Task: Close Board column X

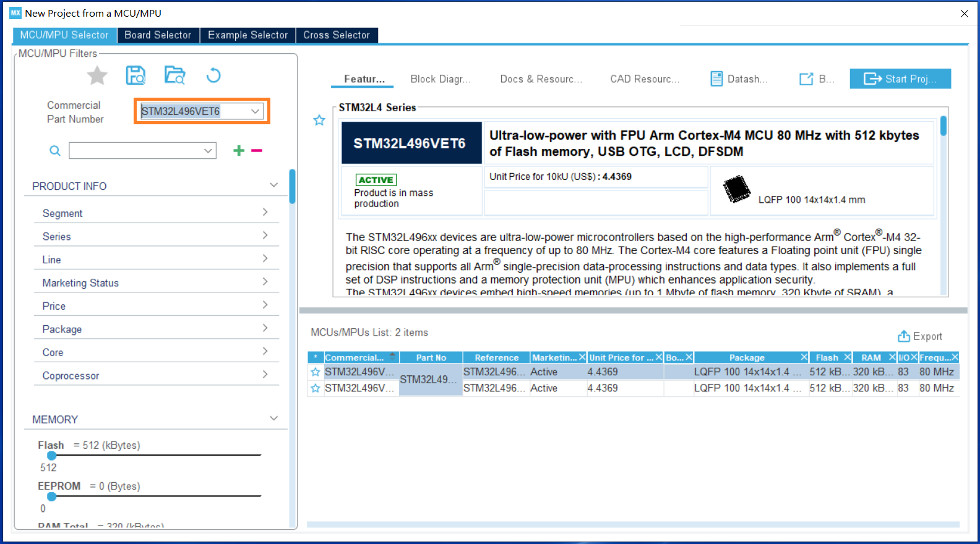Action: point(689,357)
